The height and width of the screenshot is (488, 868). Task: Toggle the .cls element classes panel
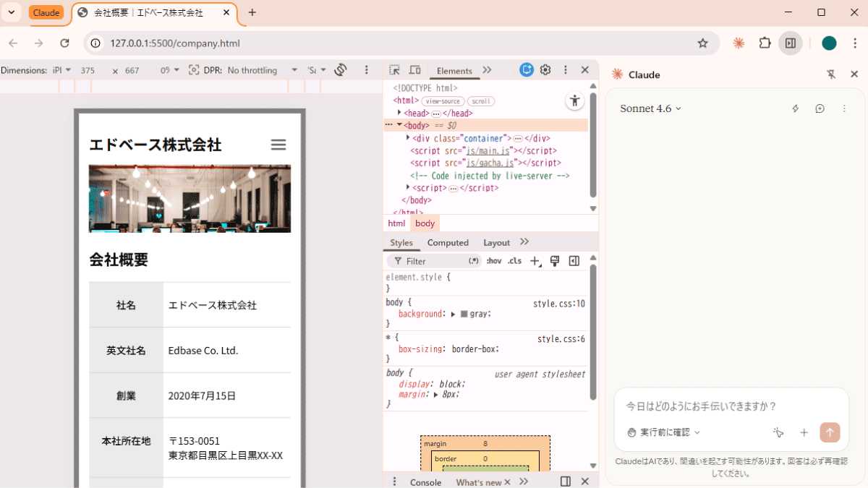(x=514, y=261)
